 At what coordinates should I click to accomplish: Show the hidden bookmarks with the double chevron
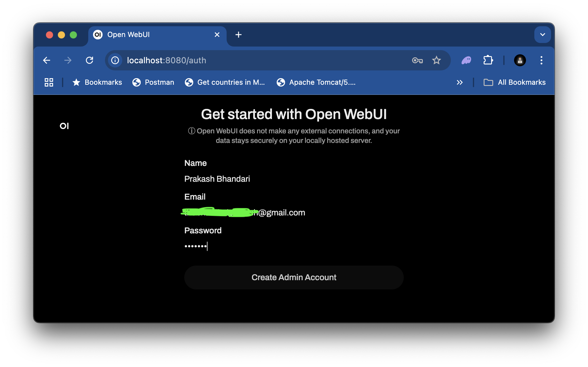point(460,82)
